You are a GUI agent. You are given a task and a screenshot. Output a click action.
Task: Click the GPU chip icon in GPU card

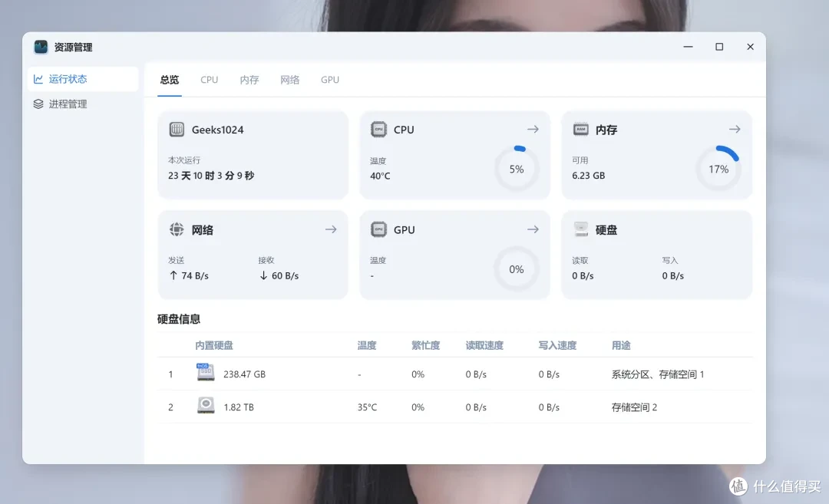coord(378,229)
